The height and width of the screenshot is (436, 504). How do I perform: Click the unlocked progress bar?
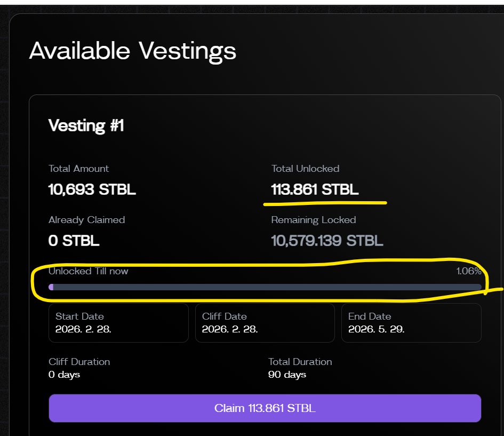point(265,287)
